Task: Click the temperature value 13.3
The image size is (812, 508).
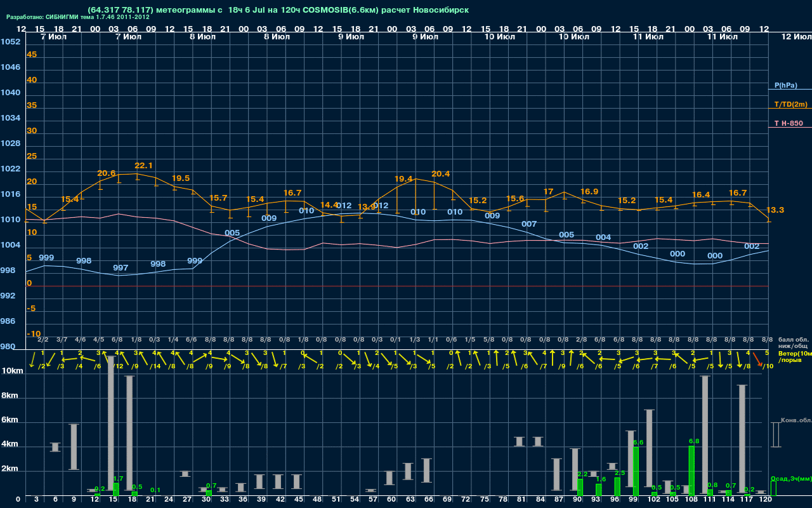Action: tap(775, 210)
